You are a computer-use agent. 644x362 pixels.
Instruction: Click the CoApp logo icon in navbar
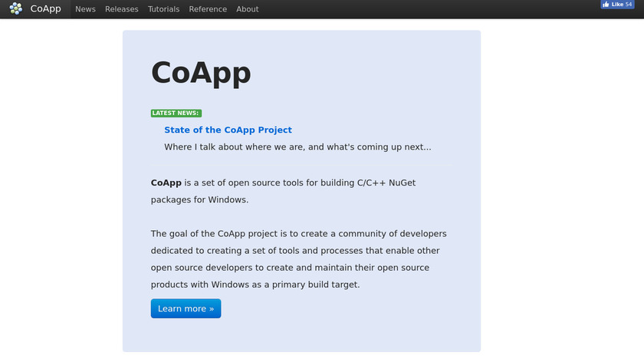click(x=16, y=9)
